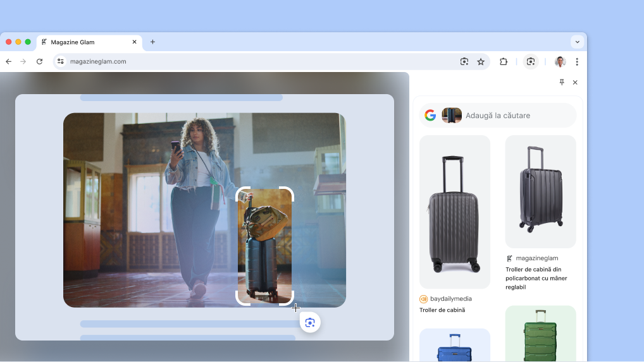Click the baydailymedia source link
This screenshot has width=644, height=362.
coord(450,299)
